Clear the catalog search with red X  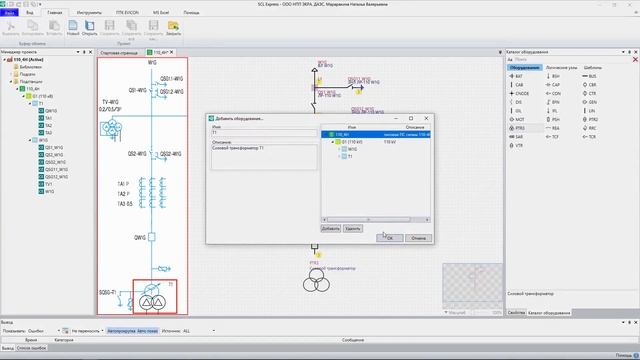[635, 60]
